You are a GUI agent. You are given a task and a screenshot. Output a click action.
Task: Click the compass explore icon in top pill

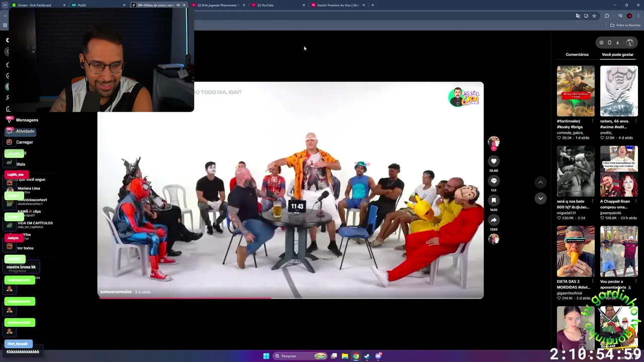pos(601,43)
